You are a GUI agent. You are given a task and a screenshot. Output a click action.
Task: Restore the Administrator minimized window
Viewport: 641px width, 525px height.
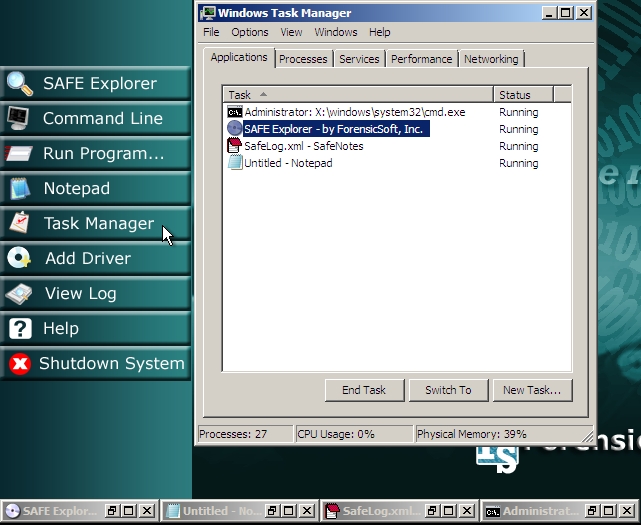pos(591,511)
